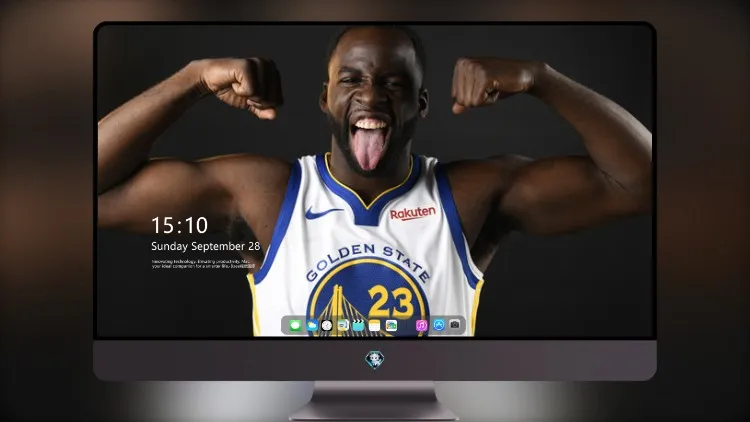This screenshot has height=422, width=750.
Task: Open the Camera app in the dock
Action: (455, 325)
